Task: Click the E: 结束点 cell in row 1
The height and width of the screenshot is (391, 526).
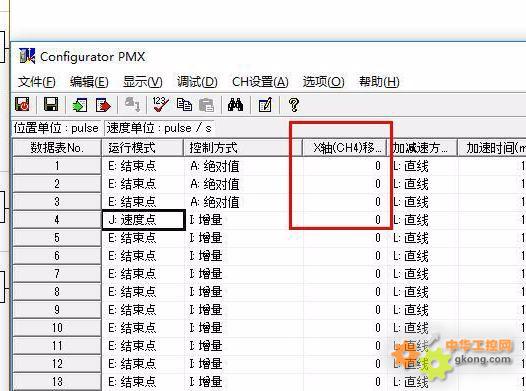Action: pos(143,166)
